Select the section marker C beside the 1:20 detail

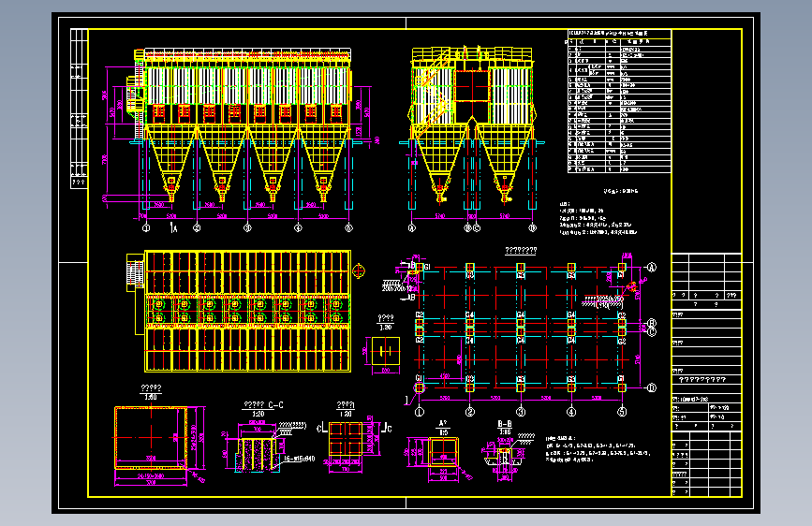click(388, 428)
